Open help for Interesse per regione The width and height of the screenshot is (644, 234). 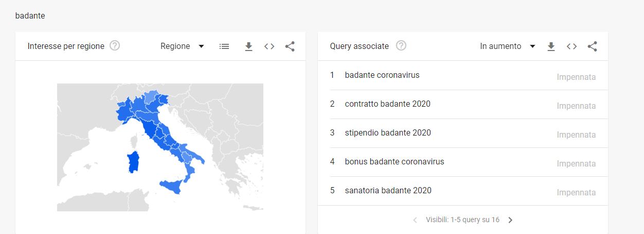pyautogui.click(x=115, y=45)
